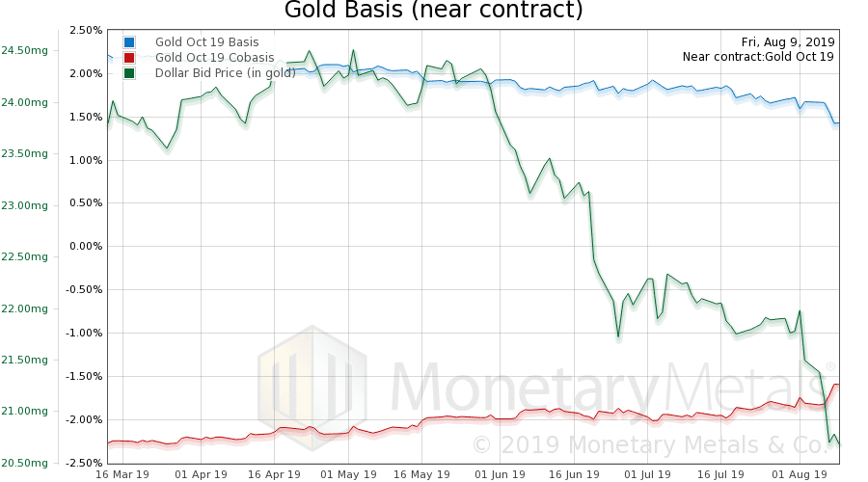This screenshot has height=482, width=868.
Task: Select the 'Gold Oct 19 Cobasis' legend label
Action: pos(212,58)
